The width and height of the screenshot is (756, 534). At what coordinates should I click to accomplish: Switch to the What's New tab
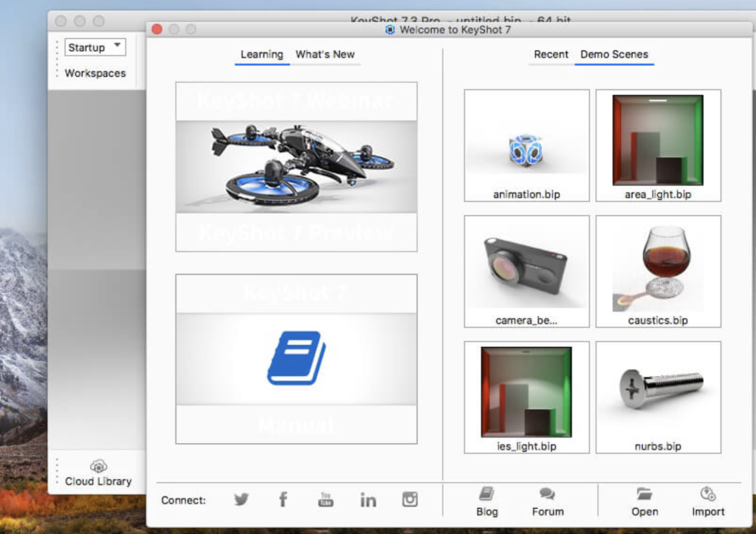coord(325,55)
